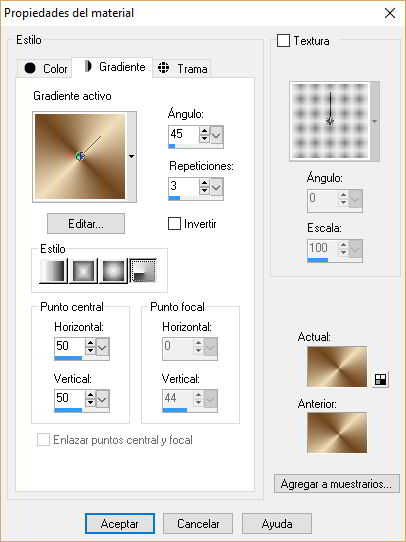This screenshot has width=406, height=542.
Task: Open the Gradiente activo preset dropdown arrow
Action: [131, 157]
